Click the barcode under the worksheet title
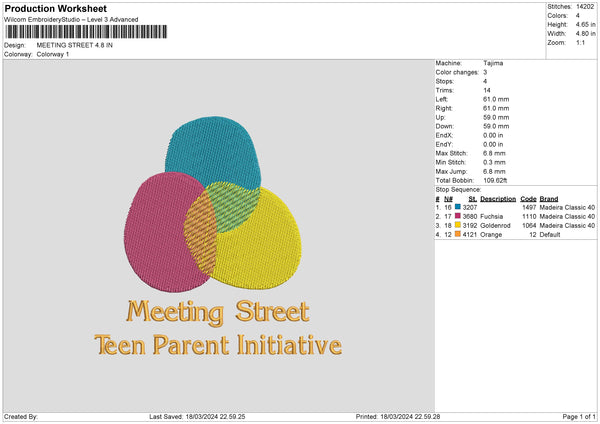Screen dimensions: 600x424 (86, 32)
